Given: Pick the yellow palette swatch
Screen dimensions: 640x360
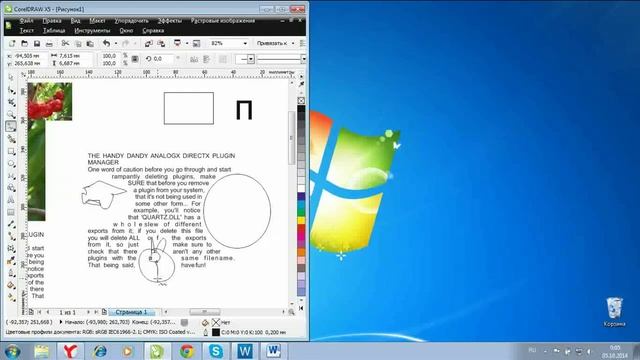Looking at the screenshot, I should click(x=301, y=220).
